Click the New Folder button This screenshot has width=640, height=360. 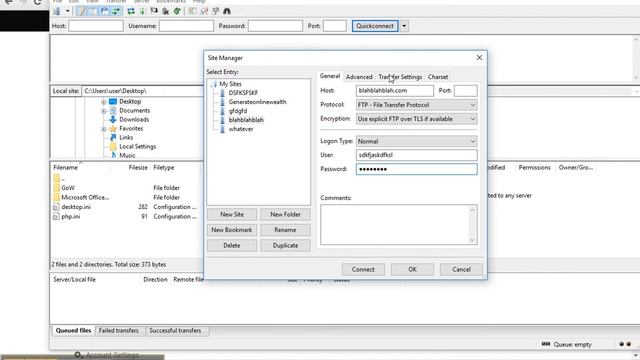[285, 214]
